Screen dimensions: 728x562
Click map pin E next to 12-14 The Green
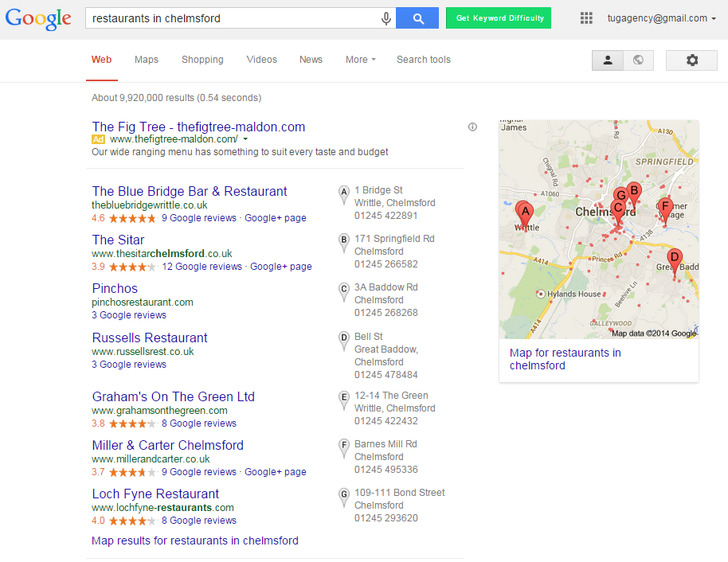click(343, 400)
